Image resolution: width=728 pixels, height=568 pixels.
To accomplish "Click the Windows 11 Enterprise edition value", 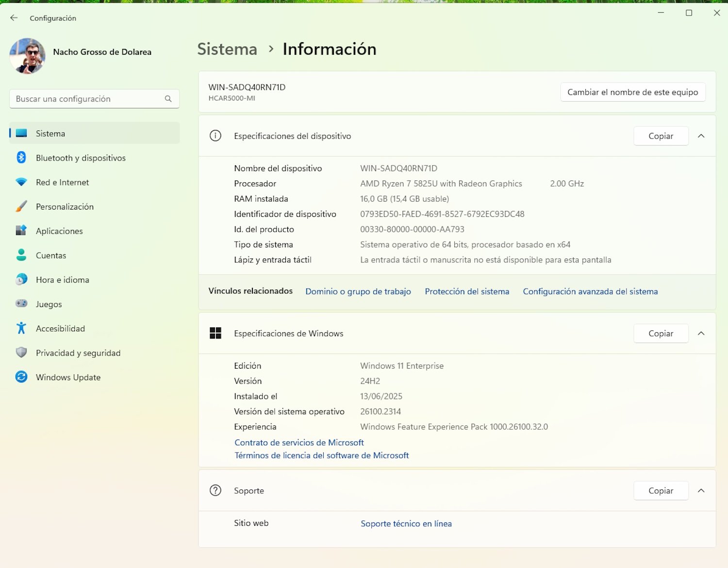I will tap(402, 366).
